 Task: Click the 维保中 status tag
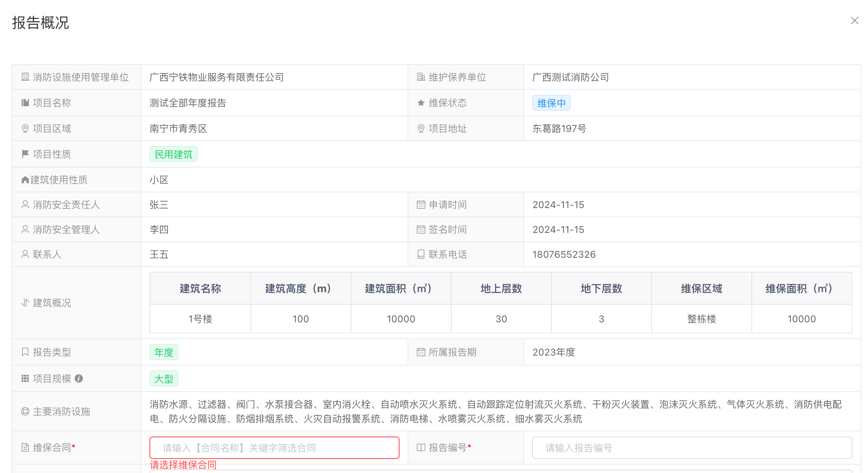pos(551,103)
